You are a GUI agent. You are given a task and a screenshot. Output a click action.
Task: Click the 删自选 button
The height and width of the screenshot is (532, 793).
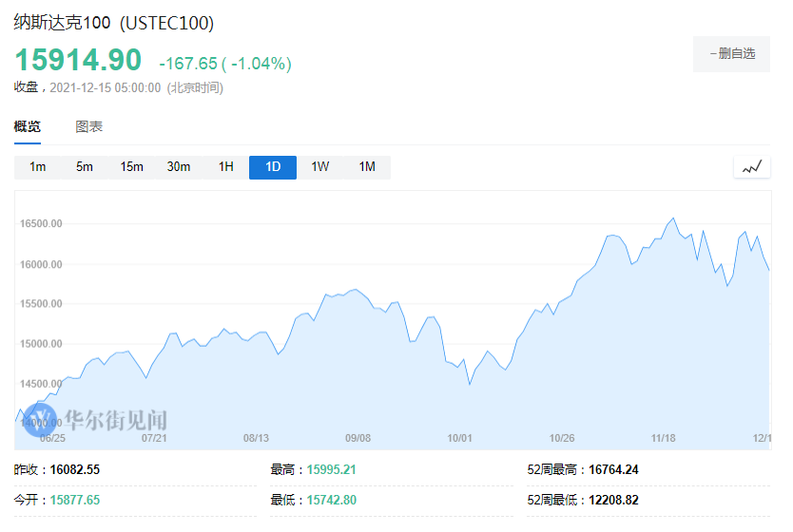point(731,54)
